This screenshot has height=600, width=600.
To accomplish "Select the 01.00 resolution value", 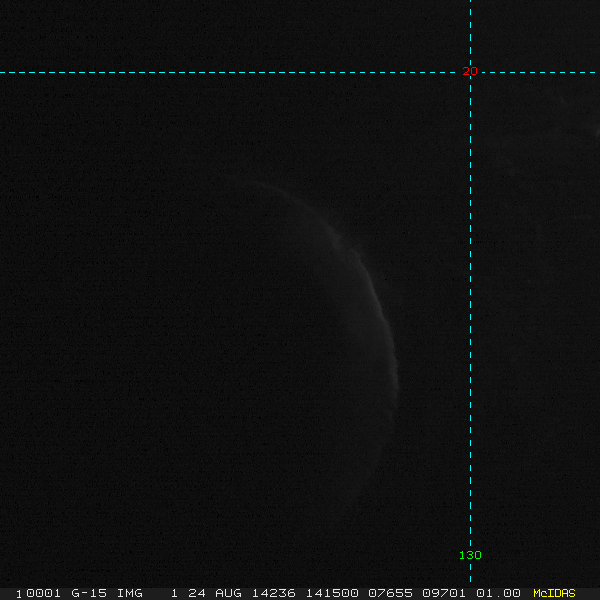I will tap(498, 593).
